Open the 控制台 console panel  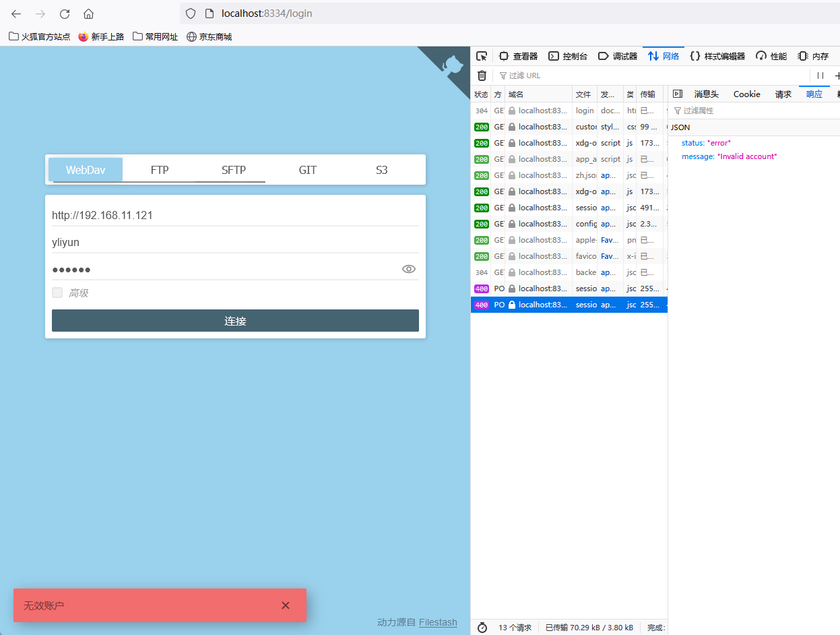(x=568, y=56)
